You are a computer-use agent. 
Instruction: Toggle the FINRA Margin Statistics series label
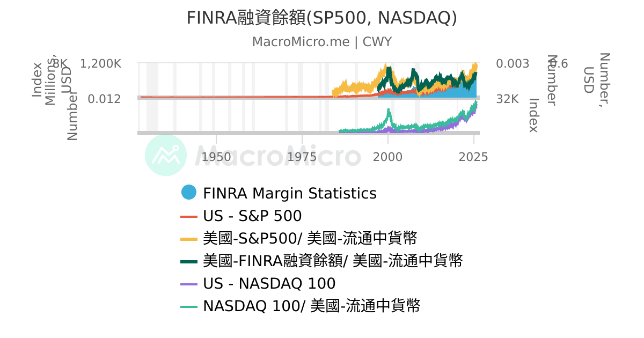(289, 193)
